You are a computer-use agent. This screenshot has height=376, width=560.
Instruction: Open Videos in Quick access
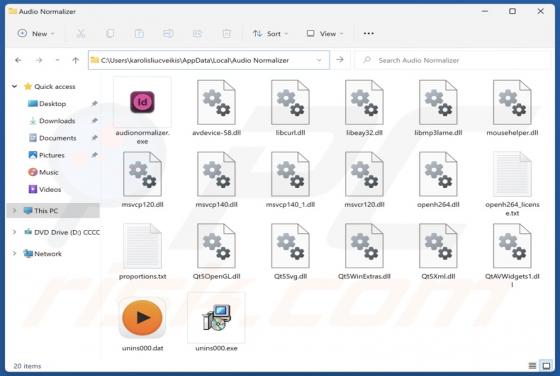(45, 189)
